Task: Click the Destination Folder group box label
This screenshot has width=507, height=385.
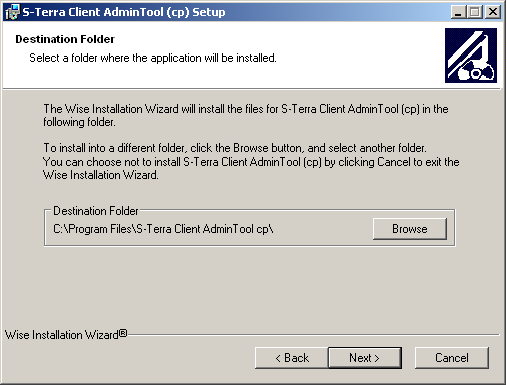Action: (x=96, y=211)
